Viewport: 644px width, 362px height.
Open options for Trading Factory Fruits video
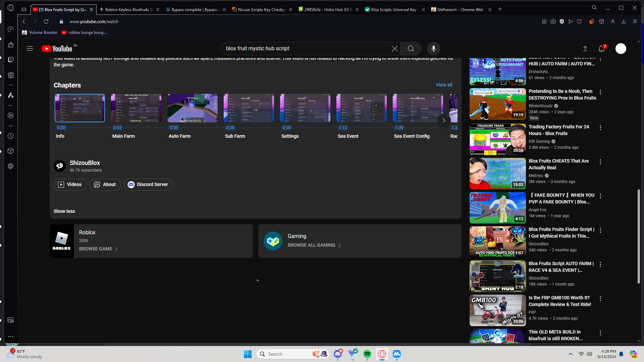pos(600,128)
